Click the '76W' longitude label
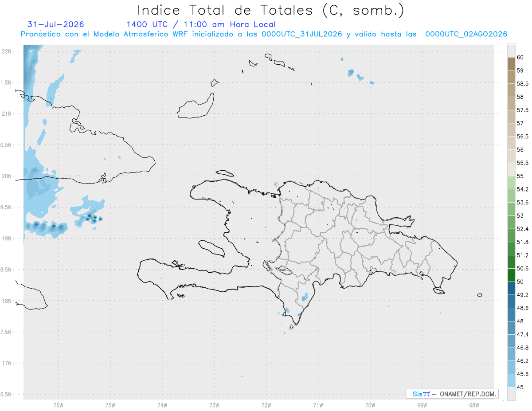 [x=58, y=405]
